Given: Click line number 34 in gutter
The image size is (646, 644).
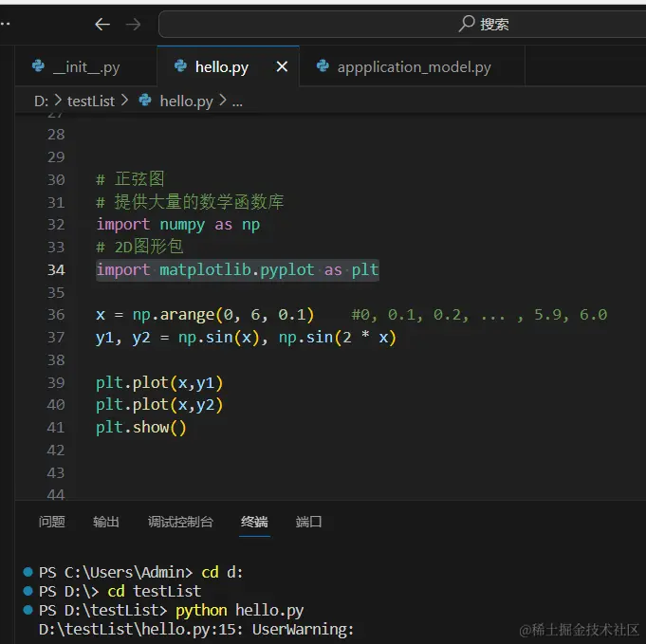Looking at the screenshot, I should pos(56,270).
